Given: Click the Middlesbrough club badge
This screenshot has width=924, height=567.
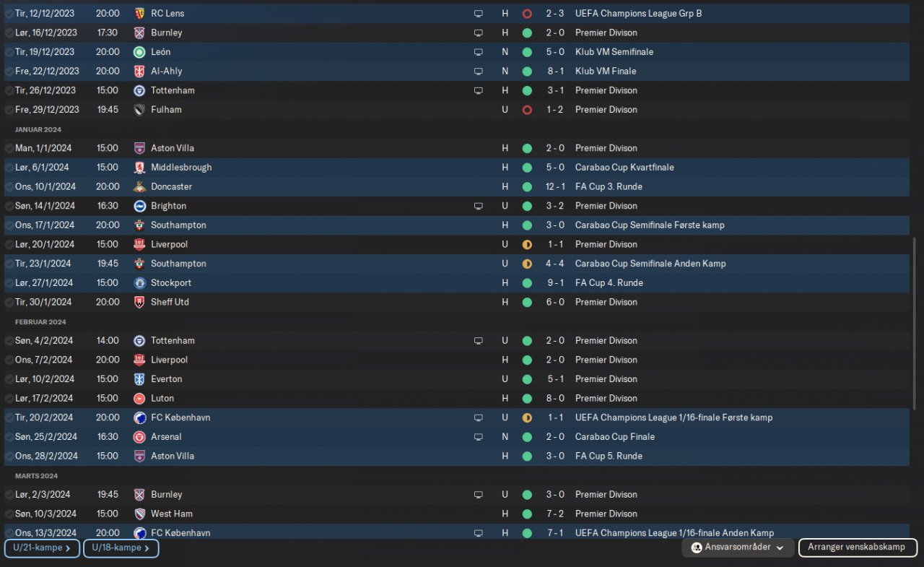Looking at the screenshot, I should (139, 168).
